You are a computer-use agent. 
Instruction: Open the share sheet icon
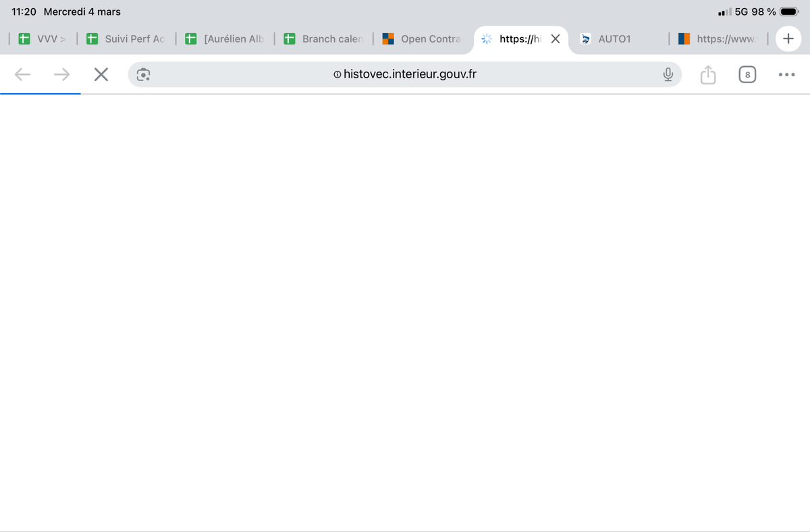coord(707,74)
